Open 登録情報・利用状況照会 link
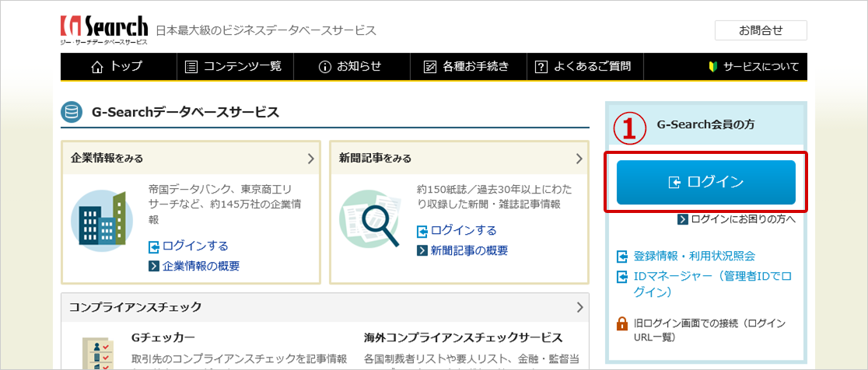 point(694,256)
